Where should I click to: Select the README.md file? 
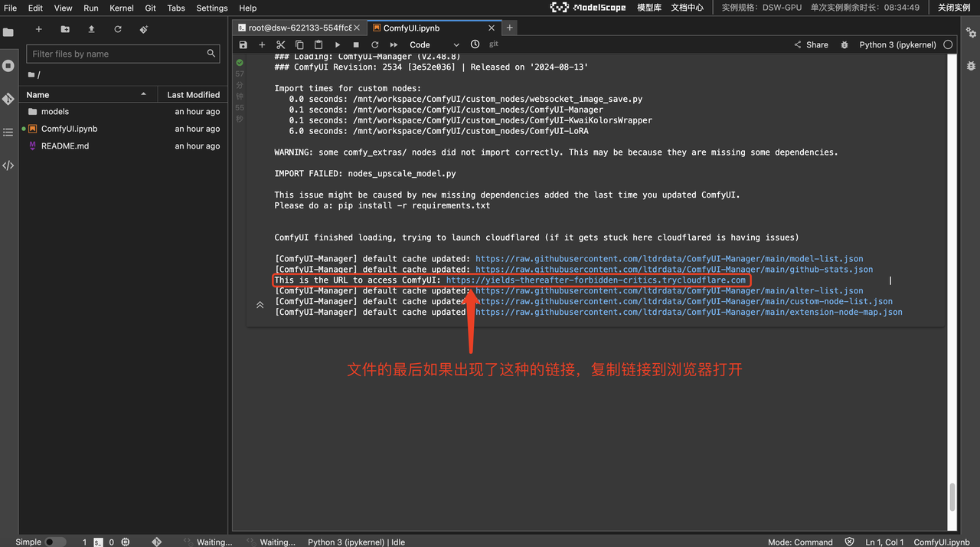123,146
